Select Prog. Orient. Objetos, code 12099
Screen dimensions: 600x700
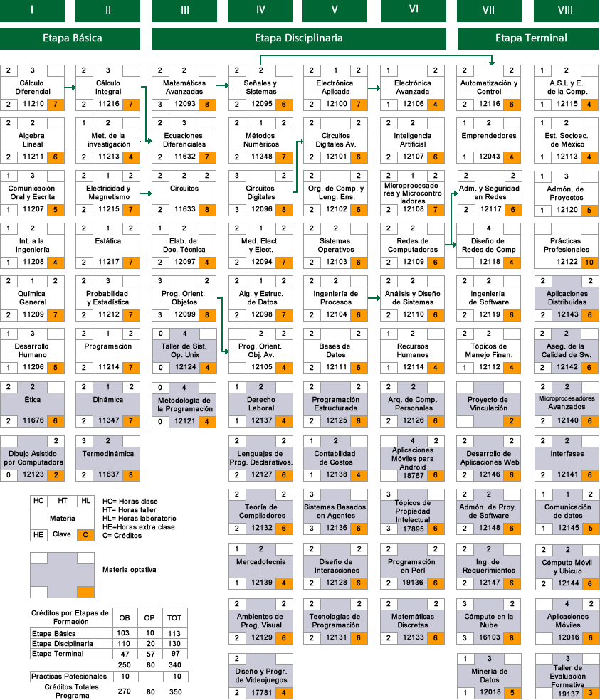[x=184, y=299]
